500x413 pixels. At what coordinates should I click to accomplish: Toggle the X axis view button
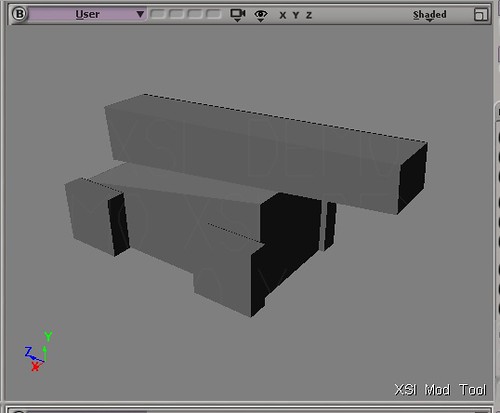[283, 15]
